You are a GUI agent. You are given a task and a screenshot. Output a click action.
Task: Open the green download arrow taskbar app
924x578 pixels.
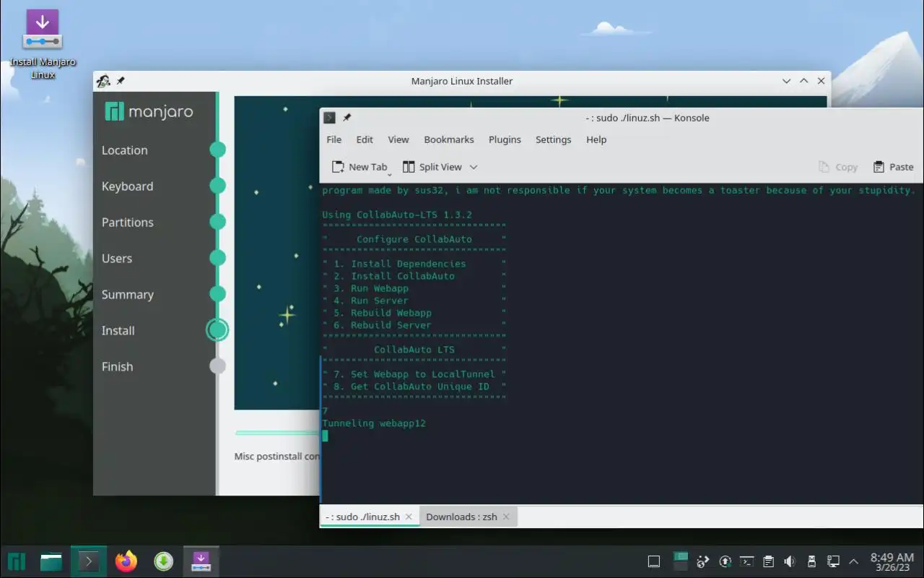pos(164,561)
